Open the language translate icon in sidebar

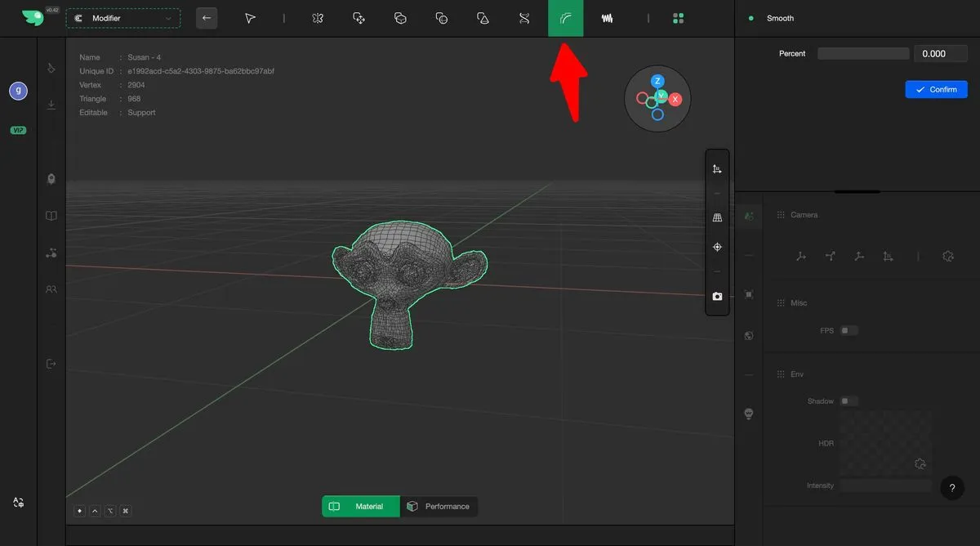pos(18,503)
